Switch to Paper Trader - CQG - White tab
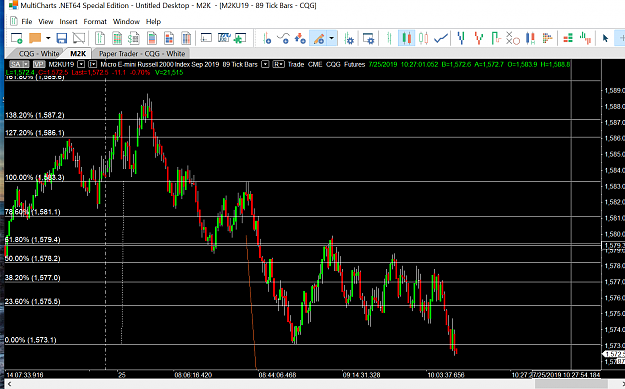Viewport: 625px width, 389px height. coord(142,53)
